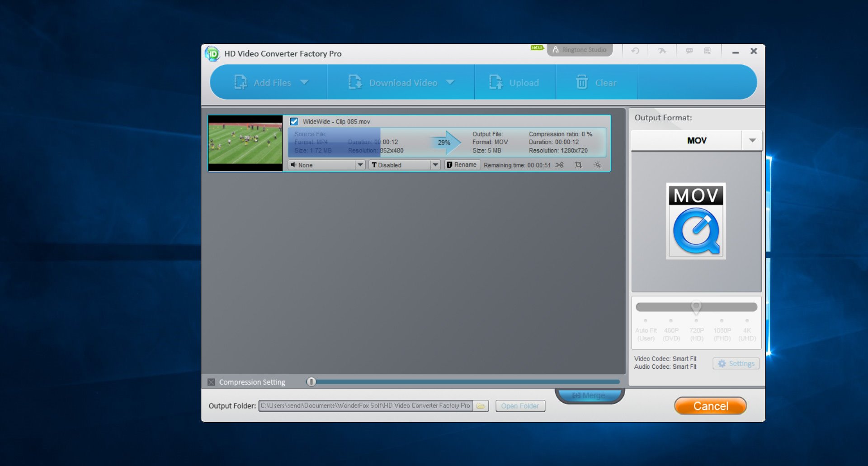The image size is (868, 466).
Task: Click the football clip video thumbnail
Action: (x=245, y=143)
